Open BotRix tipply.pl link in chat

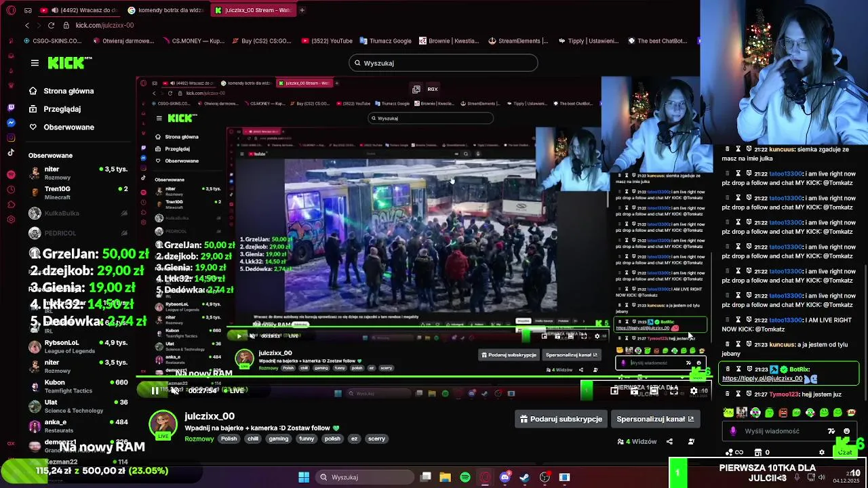[762, 378]
